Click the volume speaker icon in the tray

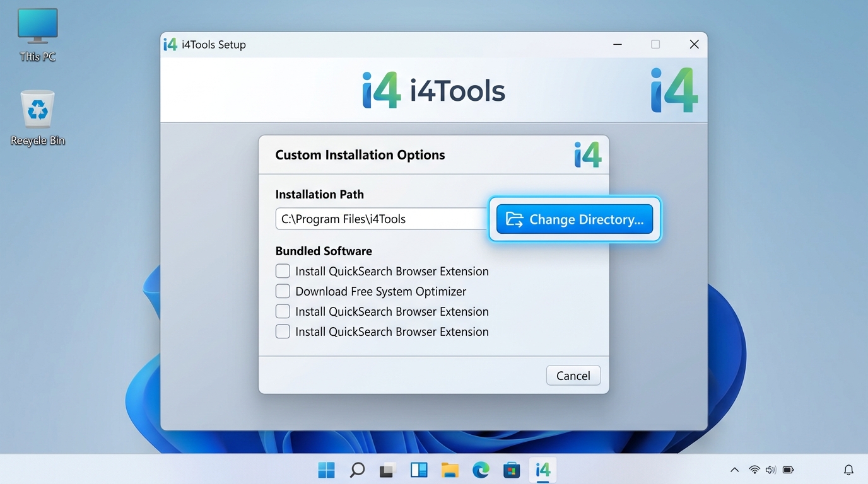(770, 470)
